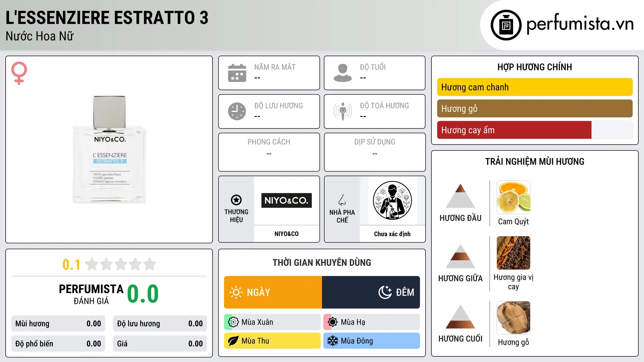This screenshot has height=362, width=644.
Task: Click the rating stars row
Action: [x=121, y=264]
